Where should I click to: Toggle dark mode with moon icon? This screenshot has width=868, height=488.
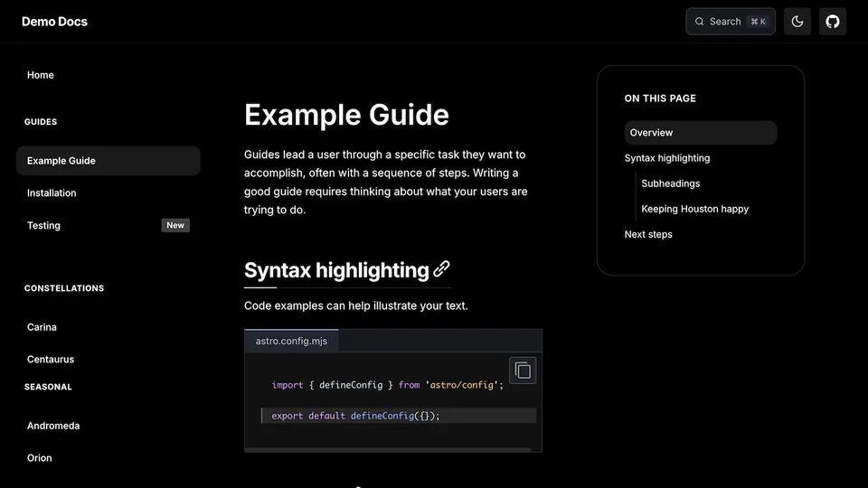797,22
